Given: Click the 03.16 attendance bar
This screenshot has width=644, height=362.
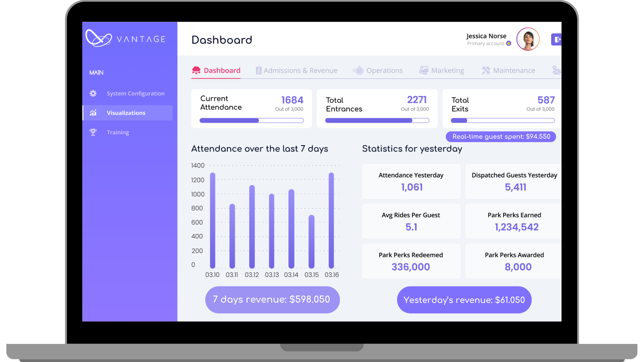Looking at the screenshot, I should 331,221.
